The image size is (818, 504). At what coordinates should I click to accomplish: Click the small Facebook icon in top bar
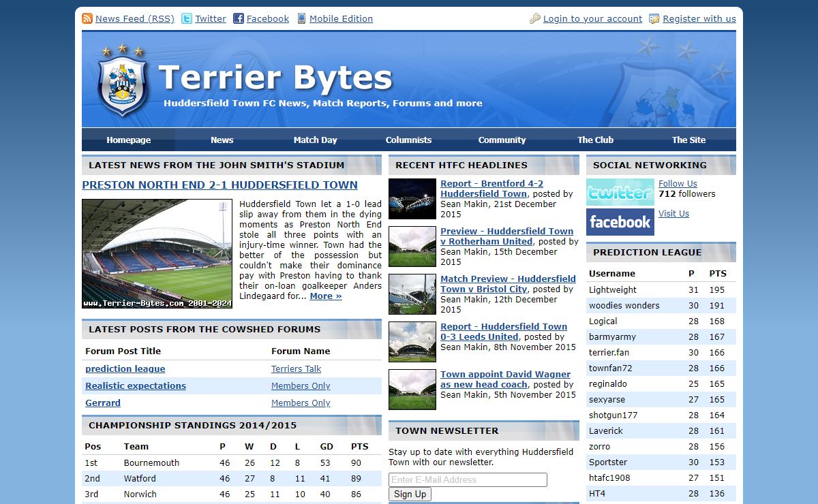(239, 18)
